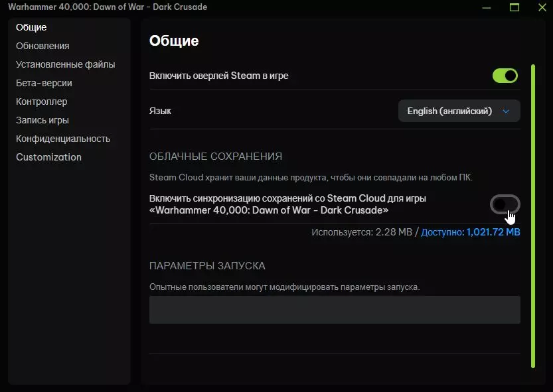Click the Используется: 2.28 MB text

coord(362,232)
